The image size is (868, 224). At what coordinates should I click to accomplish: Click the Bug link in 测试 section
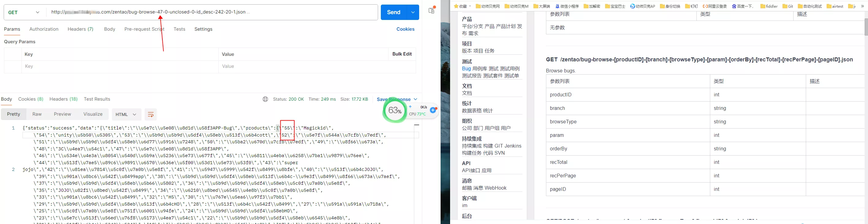(466, 68)
